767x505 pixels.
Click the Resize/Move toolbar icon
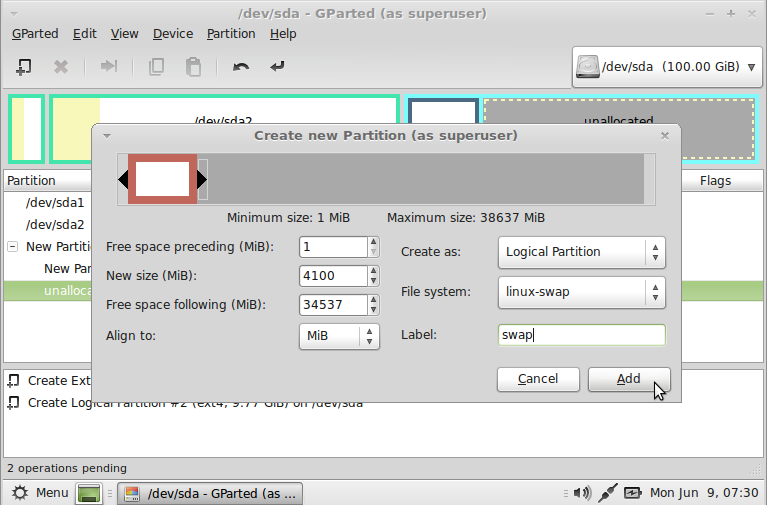point(109,66)
